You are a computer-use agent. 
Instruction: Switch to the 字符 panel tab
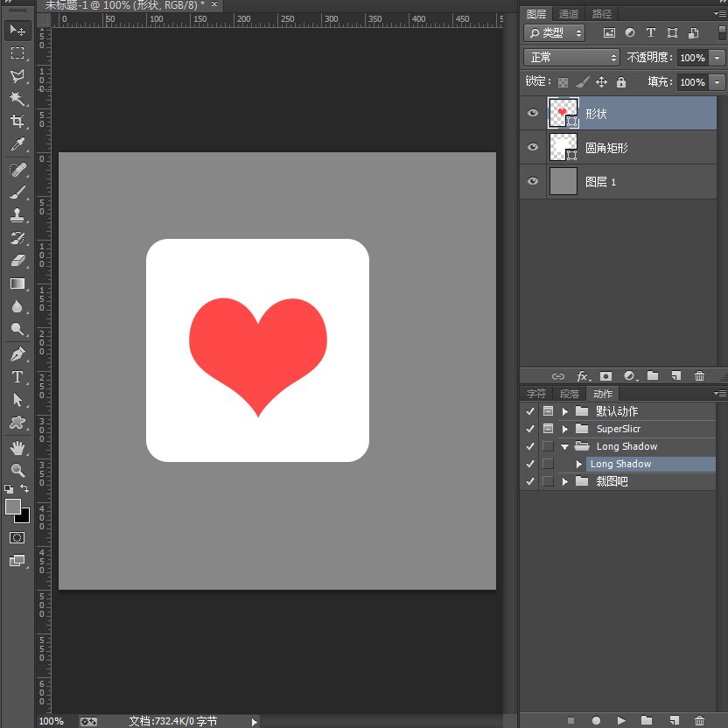pos(536,394)
